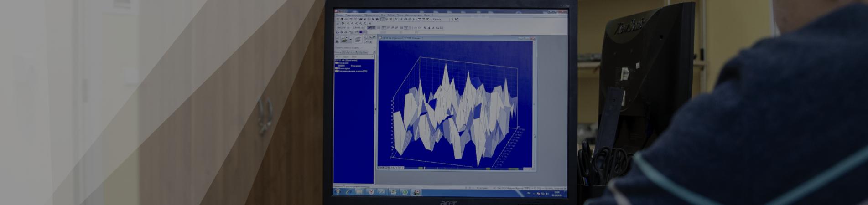Jump to last with double-right arrow icon
The width and height of the screenshot is (868, 205).
tap(377, 19)
